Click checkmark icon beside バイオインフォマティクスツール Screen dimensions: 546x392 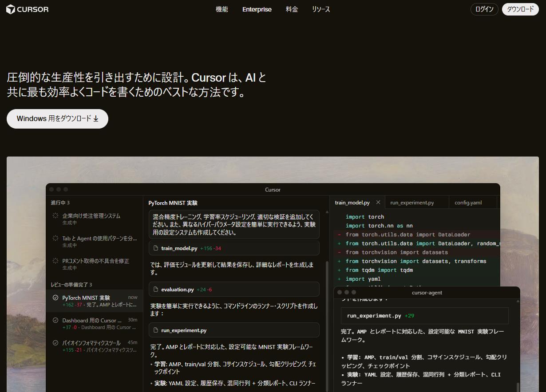pos(55,343)
